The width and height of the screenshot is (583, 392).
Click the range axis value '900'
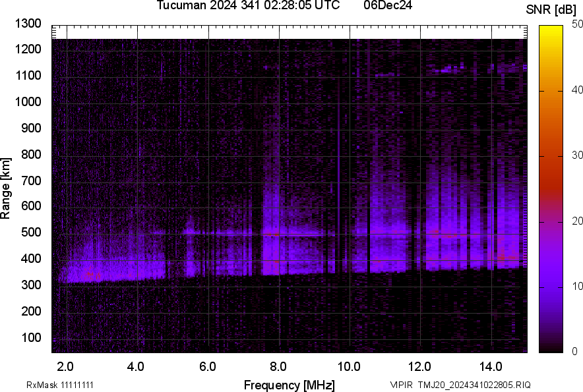31,128
